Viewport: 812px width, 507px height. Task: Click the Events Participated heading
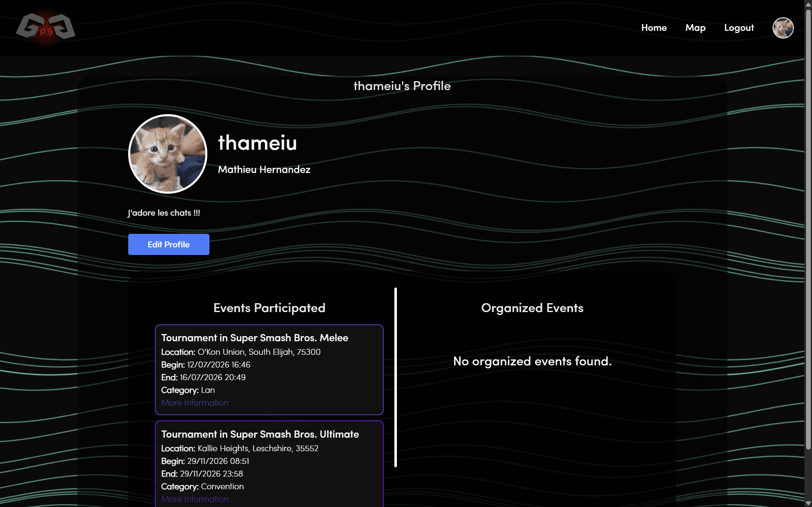tap(269, 308)
